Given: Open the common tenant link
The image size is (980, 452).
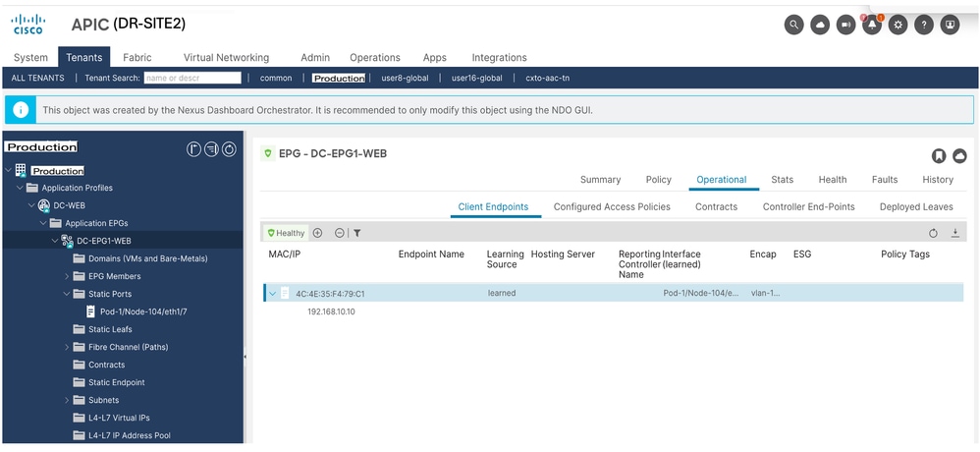Looking at the screenshot, I should 276,79.
